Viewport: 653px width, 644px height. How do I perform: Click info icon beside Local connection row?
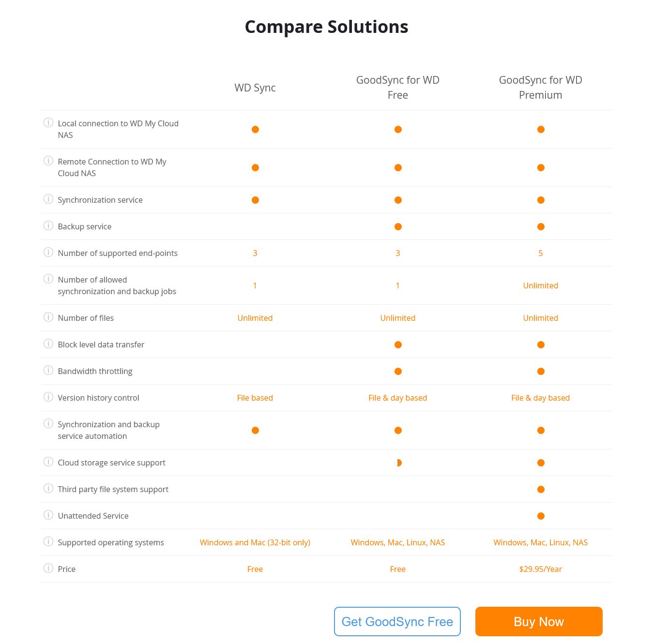coord(48,122)
